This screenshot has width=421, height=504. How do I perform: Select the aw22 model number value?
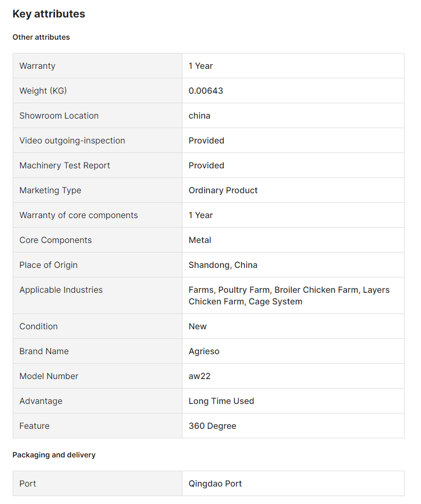point(199,376)
